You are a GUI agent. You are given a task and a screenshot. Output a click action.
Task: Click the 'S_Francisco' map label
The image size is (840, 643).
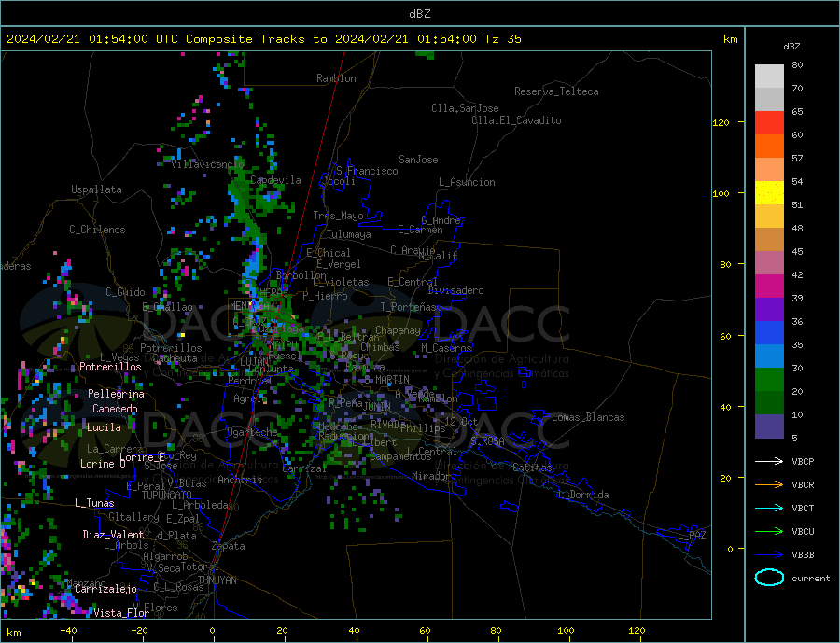[x=367, y=171]
